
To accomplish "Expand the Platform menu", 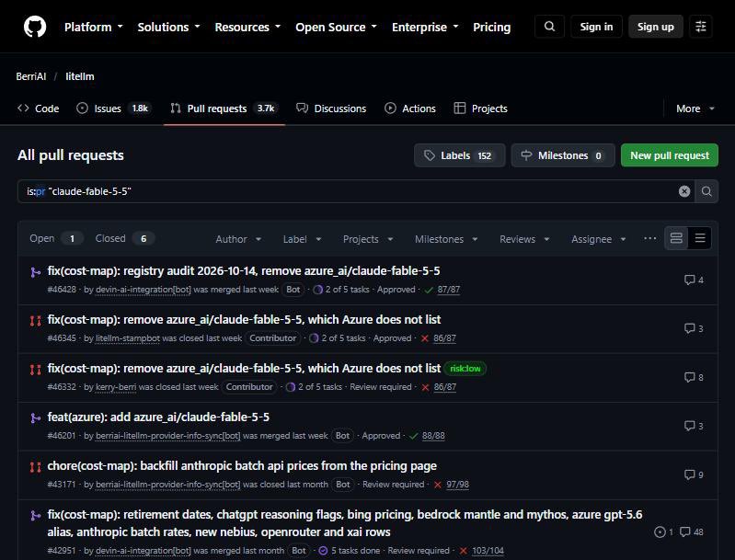I will click(x=93, y=28).
